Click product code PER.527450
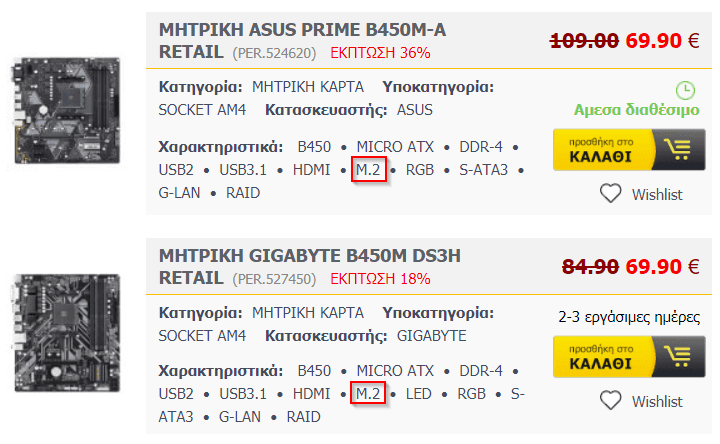This screenshot has width=720, height=444. click(x=274, y=279)
